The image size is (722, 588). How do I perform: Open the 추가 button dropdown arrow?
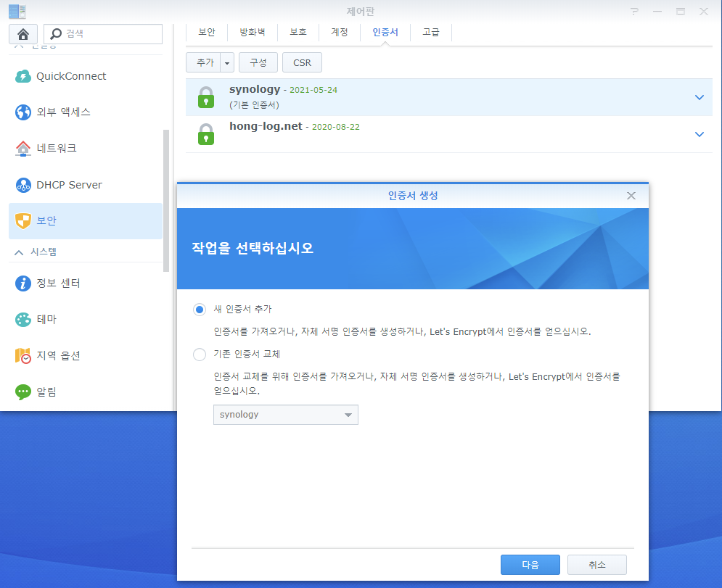[227, 63]
